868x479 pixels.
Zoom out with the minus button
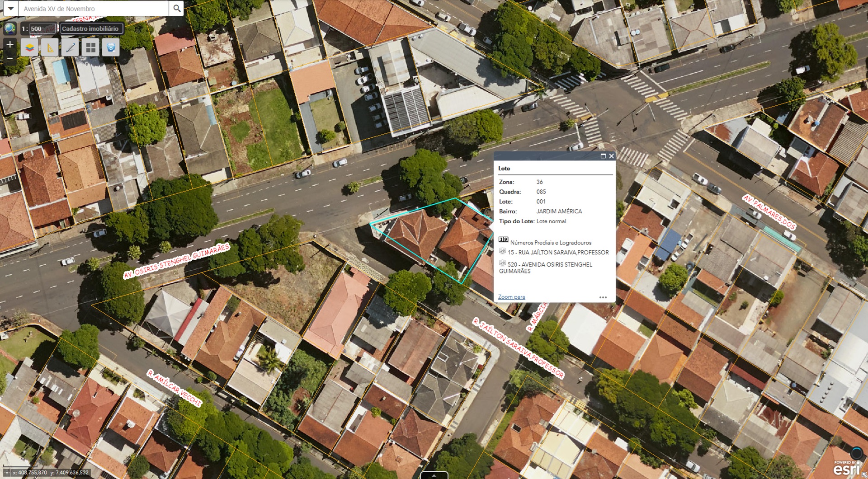click(10, 58)
